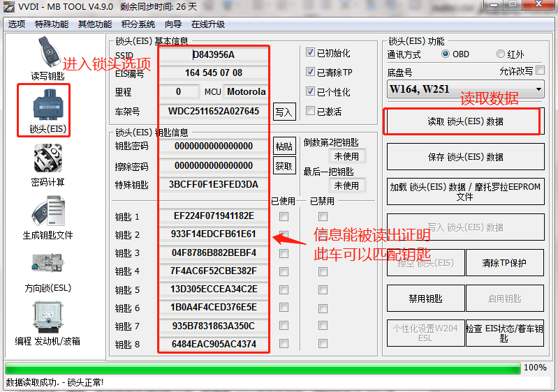Click the 禁用钥匙 button
Screen dimensions: 558x392
point(425,298)
